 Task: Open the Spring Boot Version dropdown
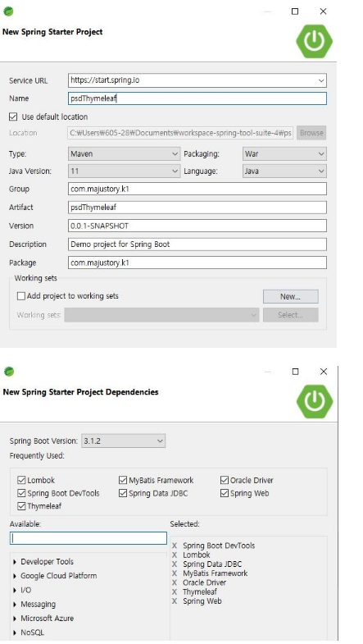tap(124, 441)
